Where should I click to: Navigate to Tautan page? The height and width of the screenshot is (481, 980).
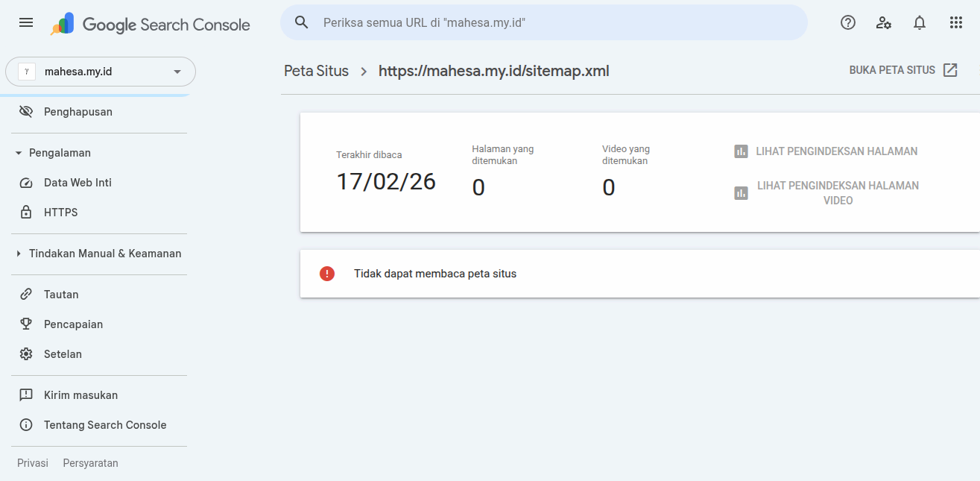point(61,295)
